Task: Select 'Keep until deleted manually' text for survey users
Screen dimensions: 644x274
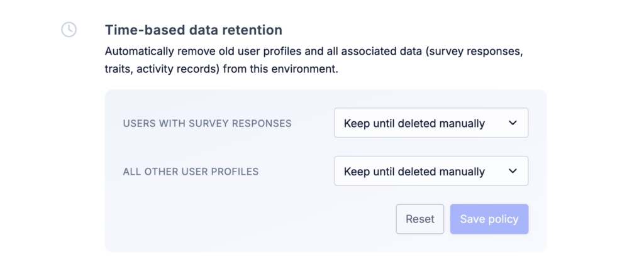Action: [414, 123]
